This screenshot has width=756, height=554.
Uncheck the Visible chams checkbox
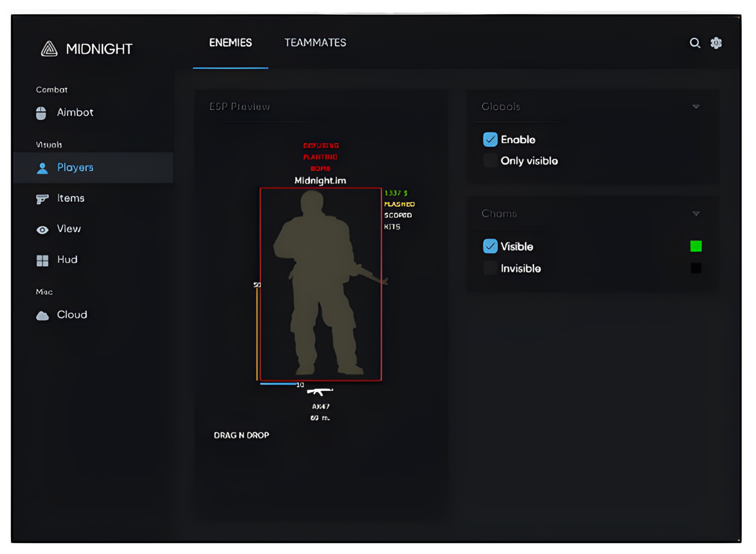tap(490, 246)
